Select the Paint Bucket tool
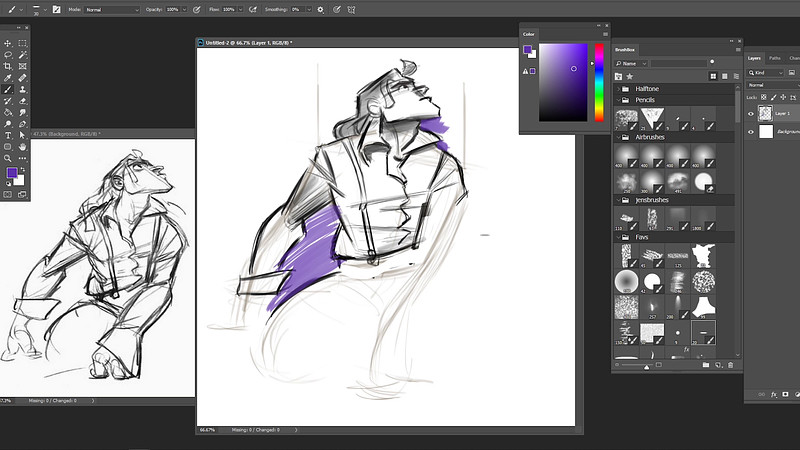Viewport: 800px width, 450px height. point(8,112)
